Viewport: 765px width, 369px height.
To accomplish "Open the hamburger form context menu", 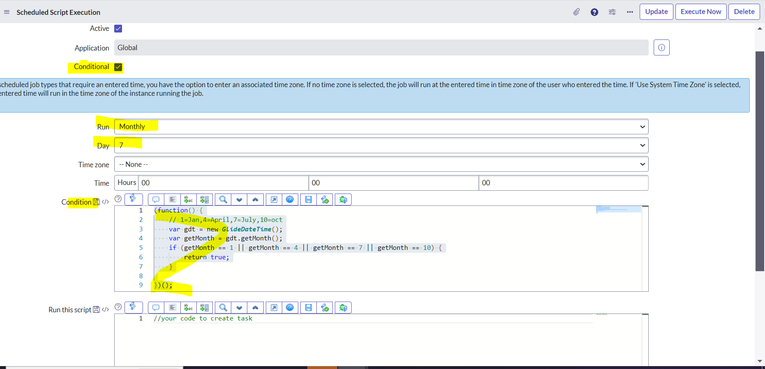I will coord(7,12).
